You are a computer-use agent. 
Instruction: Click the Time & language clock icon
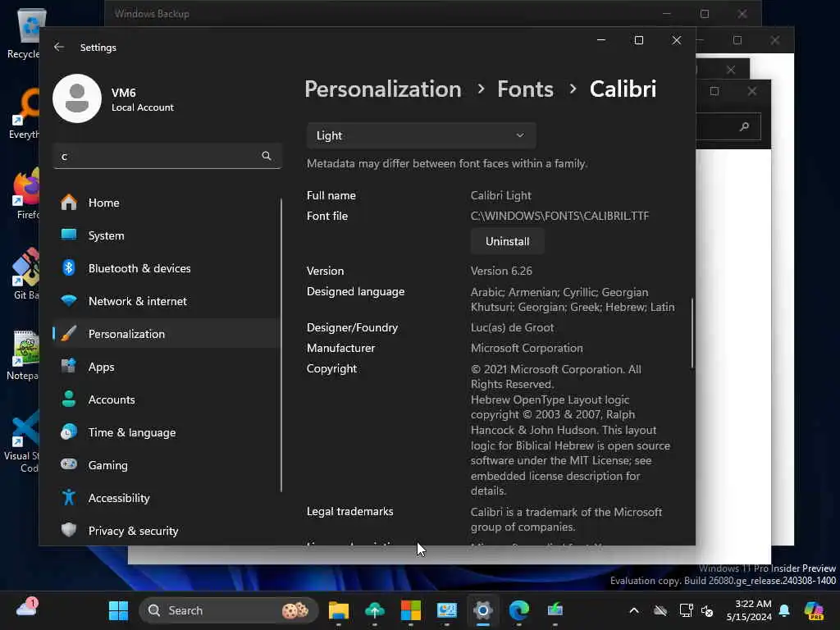coord(69,431)
